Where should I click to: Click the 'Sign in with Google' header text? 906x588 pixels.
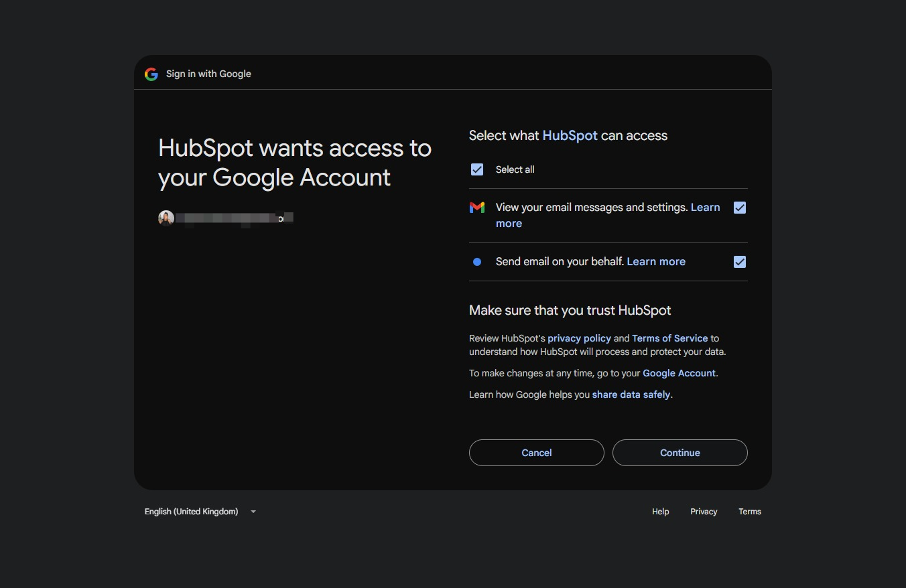(208, 74)
